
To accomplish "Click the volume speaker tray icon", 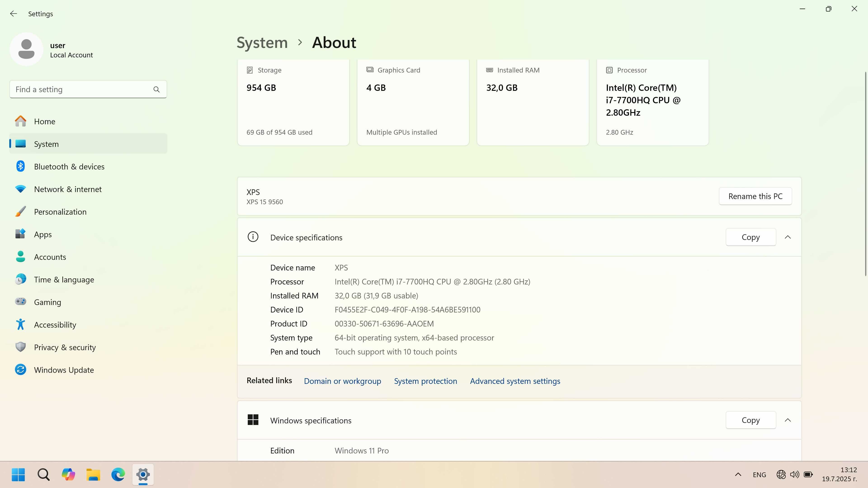I will tap(794, 474).
